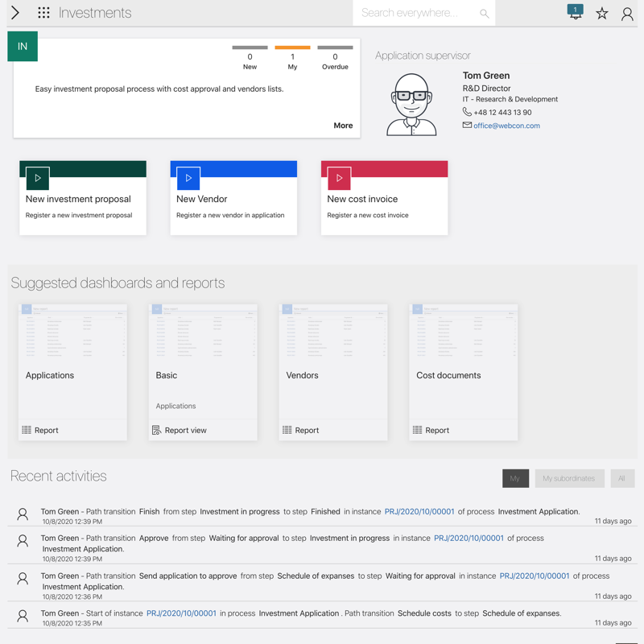Click the green IN application badge
The width and height of the screenshot is (644, 644).
pyautogui.click(x=23, y=47)
